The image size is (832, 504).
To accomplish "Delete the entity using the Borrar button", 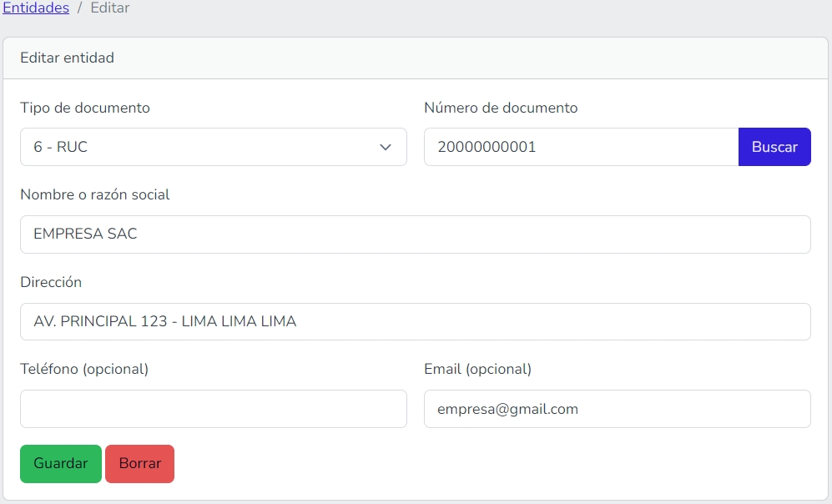I will [139, 464].
